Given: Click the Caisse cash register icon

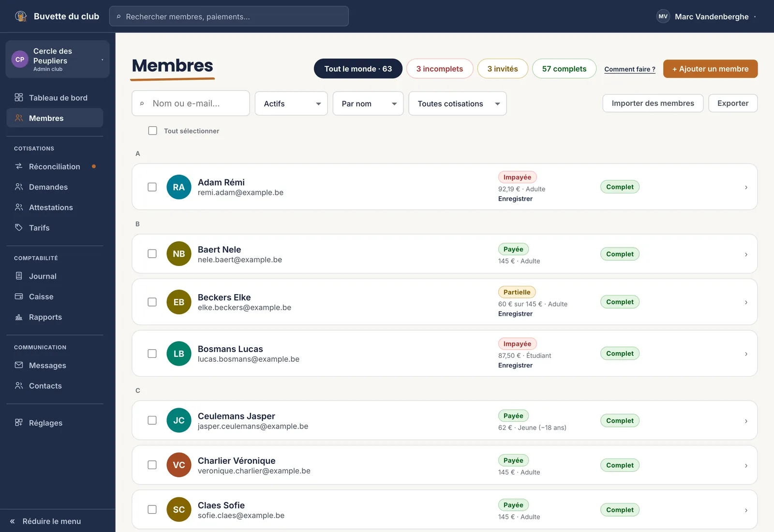Looking at the screenshot, I should click(x=19, y=296).
